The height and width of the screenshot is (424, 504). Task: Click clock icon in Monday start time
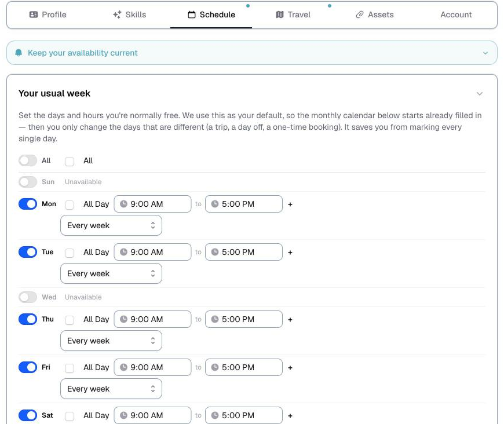(x=123, y=204)
